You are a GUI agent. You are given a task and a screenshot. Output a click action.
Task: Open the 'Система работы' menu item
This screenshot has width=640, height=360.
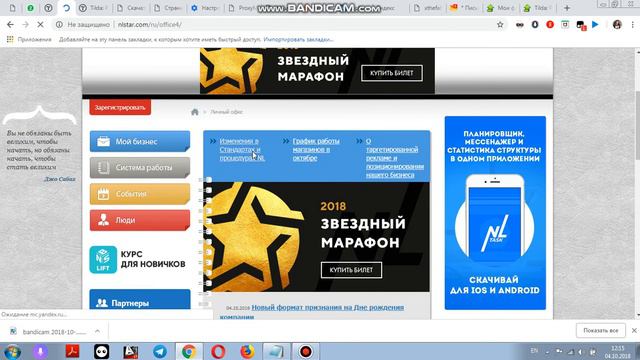140,167
